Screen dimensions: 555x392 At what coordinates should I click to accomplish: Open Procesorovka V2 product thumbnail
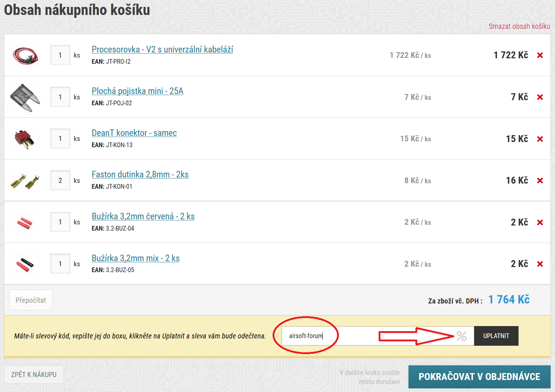click(x=25, y=55)
